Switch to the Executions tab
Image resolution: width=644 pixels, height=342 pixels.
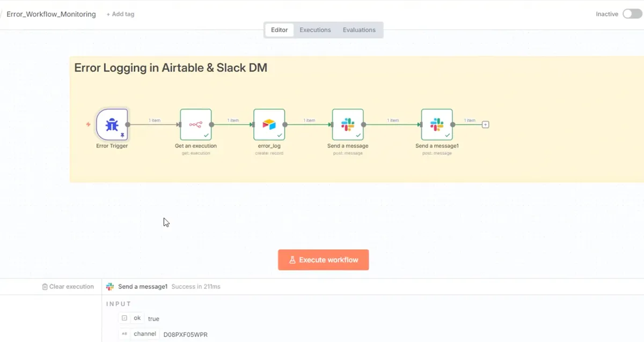315,30
